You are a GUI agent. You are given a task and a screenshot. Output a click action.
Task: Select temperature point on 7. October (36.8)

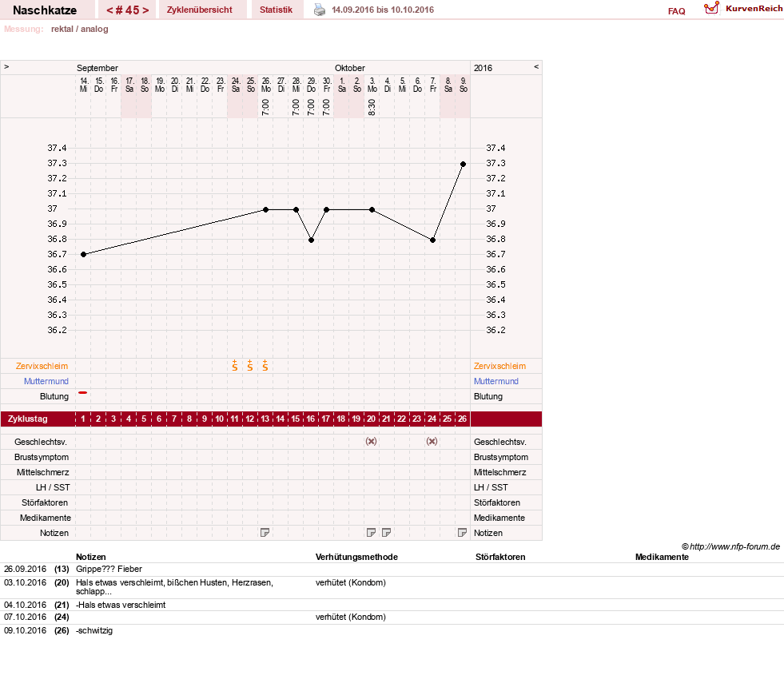[x=433, y=240]
